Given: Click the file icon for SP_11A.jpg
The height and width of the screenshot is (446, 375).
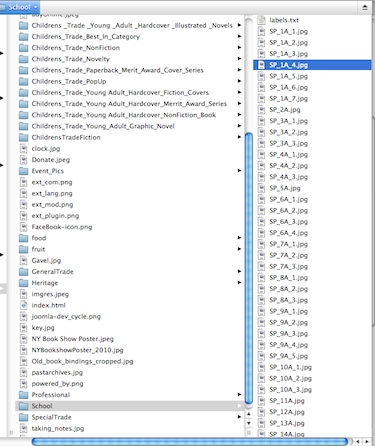Looking at the screenshot, I should tap(262, 401).
